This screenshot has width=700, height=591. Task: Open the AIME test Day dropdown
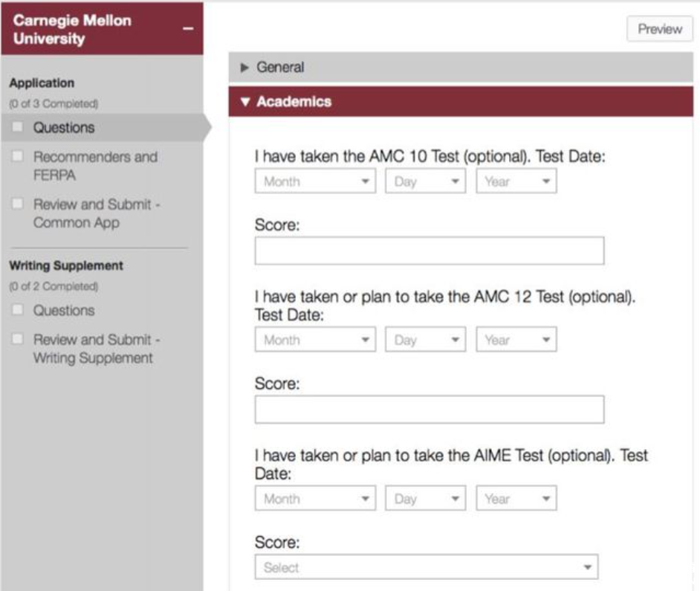(x=426, y=498)
